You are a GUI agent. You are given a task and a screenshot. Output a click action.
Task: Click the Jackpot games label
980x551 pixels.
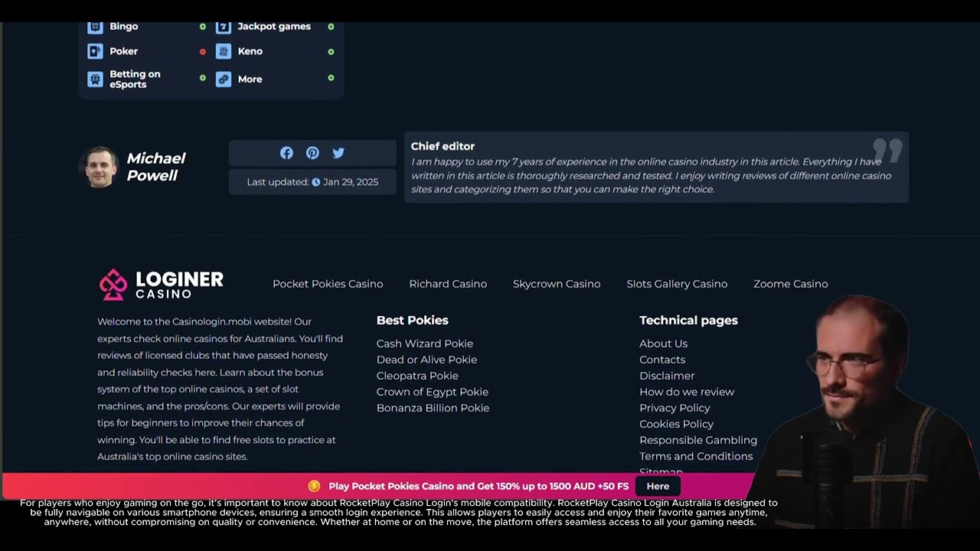pyautogui.click(x=274, y=26)
